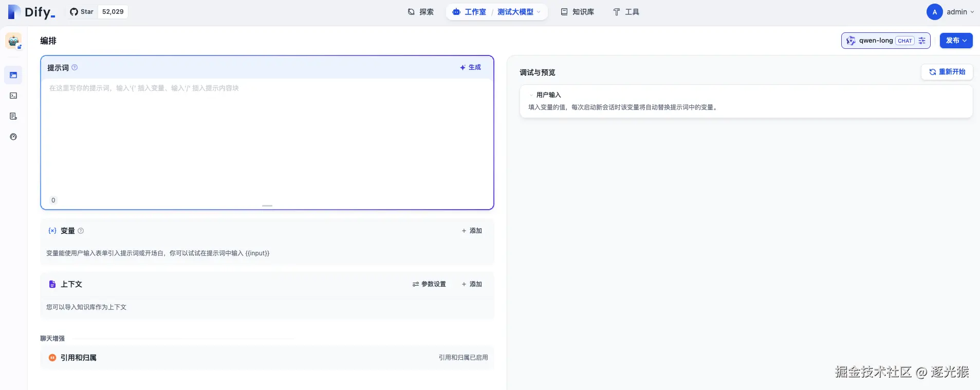Click the model parameter sliders icon

922,41
